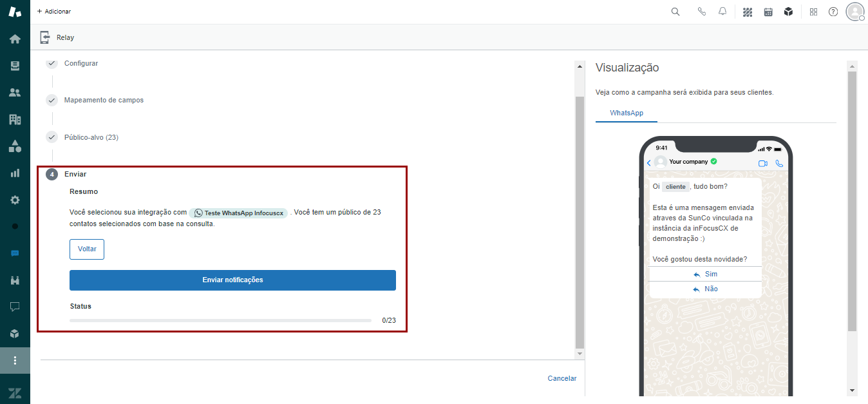Expand the Mapeamento de campos step
The image size is (868, 404).
104,100
